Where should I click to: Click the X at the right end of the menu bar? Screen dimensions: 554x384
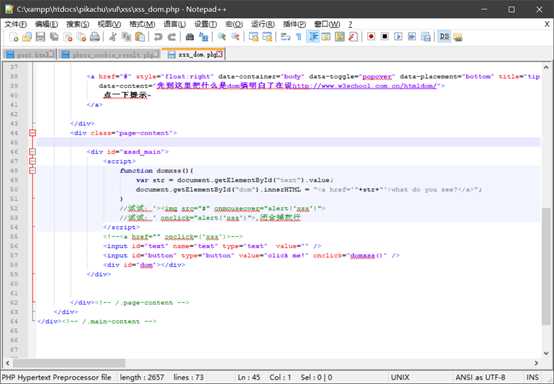tap(547, 24)
